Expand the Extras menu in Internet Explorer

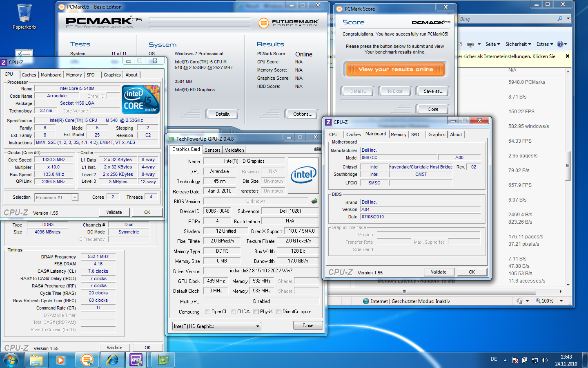coord(545,44)
